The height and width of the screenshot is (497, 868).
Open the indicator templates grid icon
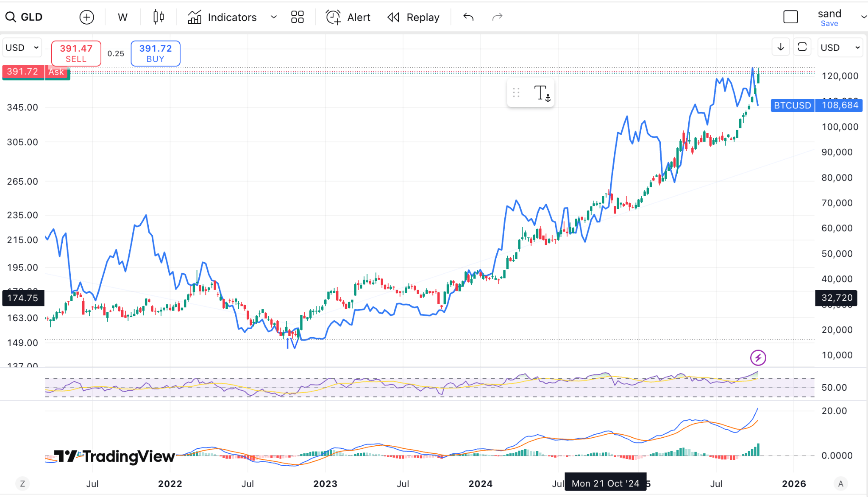point(297,17)
